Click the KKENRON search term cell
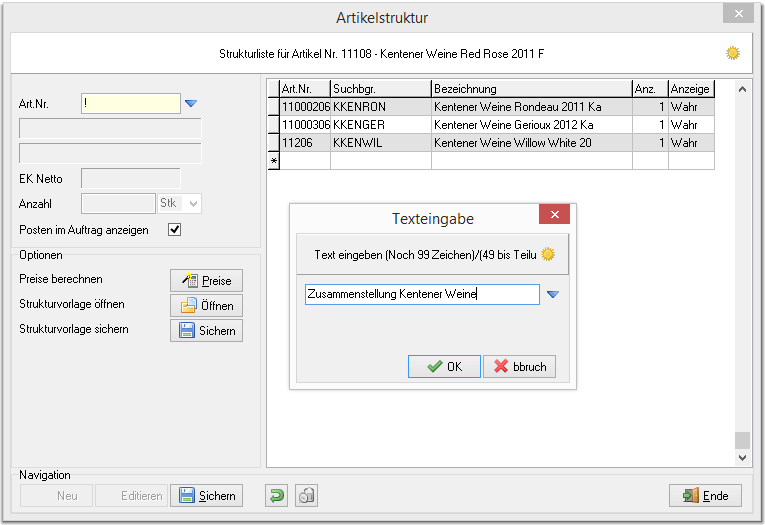The width and height of the screenshot is (765, 525). point(381,107)
